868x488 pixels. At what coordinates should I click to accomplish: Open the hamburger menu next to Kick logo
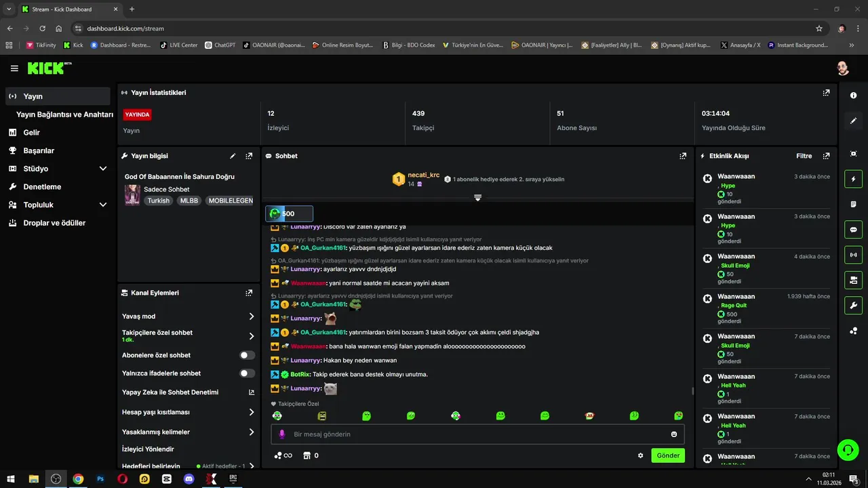pyautogui.click(x=14, y=68)
